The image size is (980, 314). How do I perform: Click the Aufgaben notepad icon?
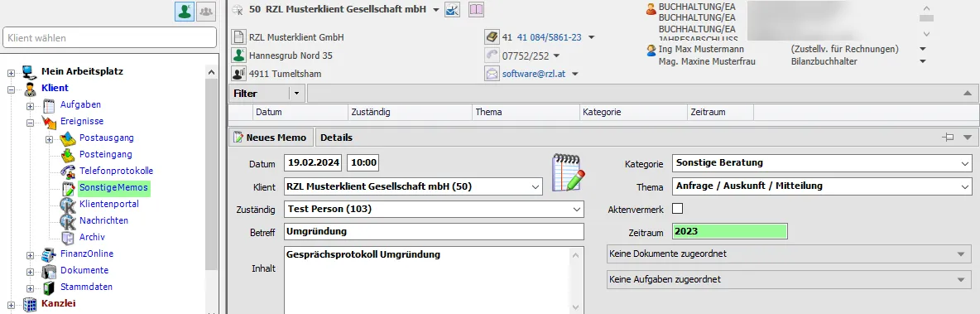coord(49,105)
